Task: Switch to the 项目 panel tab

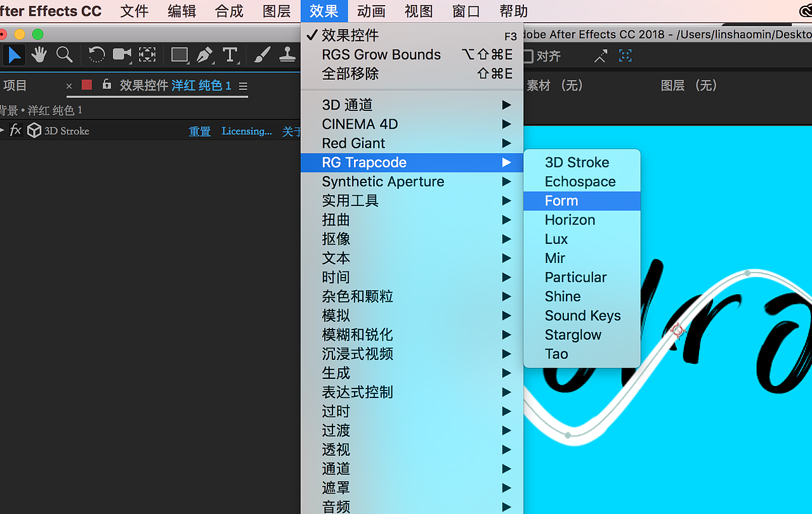Action: tap(15, 86)
